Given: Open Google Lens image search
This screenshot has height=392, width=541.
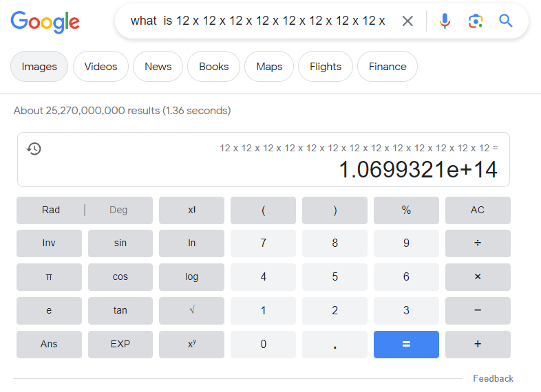Looking at the screenshot, I should 476,21.
